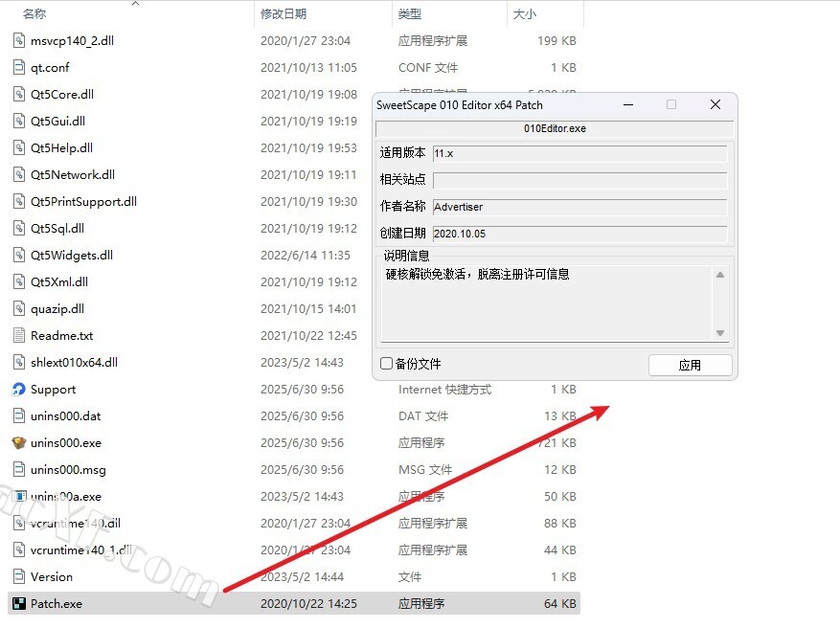Select the Qt5Gui.dll file icon

pyautogui.click(x=19, y=121)
